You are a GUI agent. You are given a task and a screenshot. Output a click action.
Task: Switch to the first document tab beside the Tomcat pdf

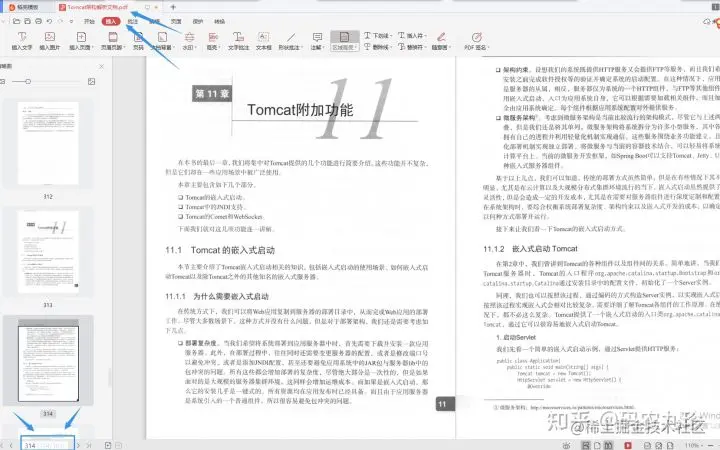pyautogui.click(x=28, y=7)
